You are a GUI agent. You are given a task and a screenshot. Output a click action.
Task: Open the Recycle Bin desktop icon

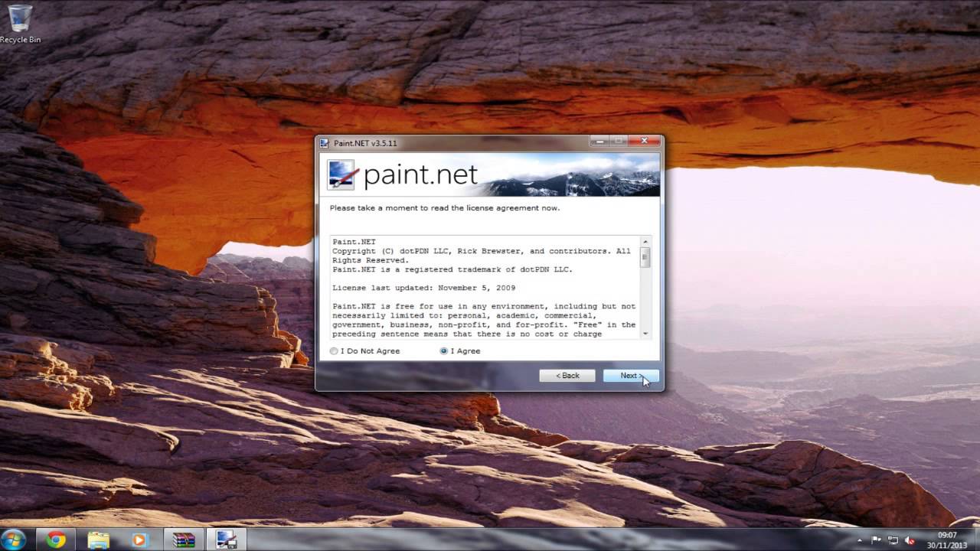20,24
